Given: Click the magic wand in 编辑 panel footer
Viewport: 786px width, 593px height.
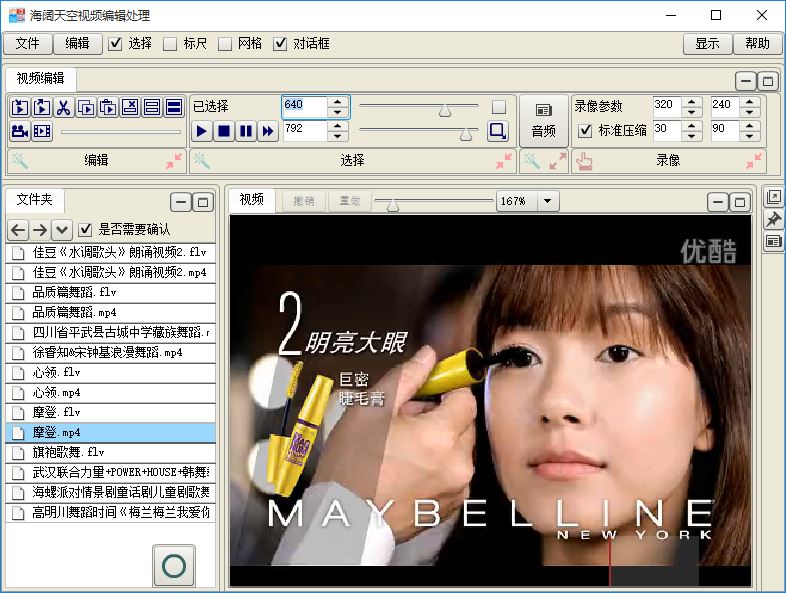Looking at the screenshot, I should coord(19,161).
